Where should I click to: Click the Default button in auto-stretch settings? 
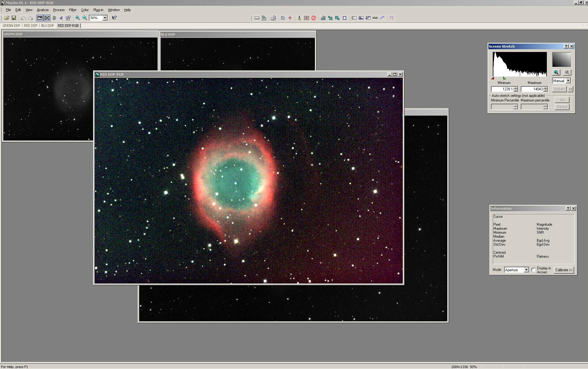coord(562,107)
